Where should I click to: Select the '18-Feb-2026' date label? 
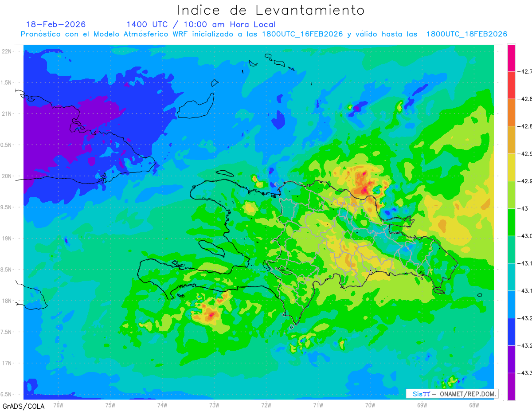(56, 24)
